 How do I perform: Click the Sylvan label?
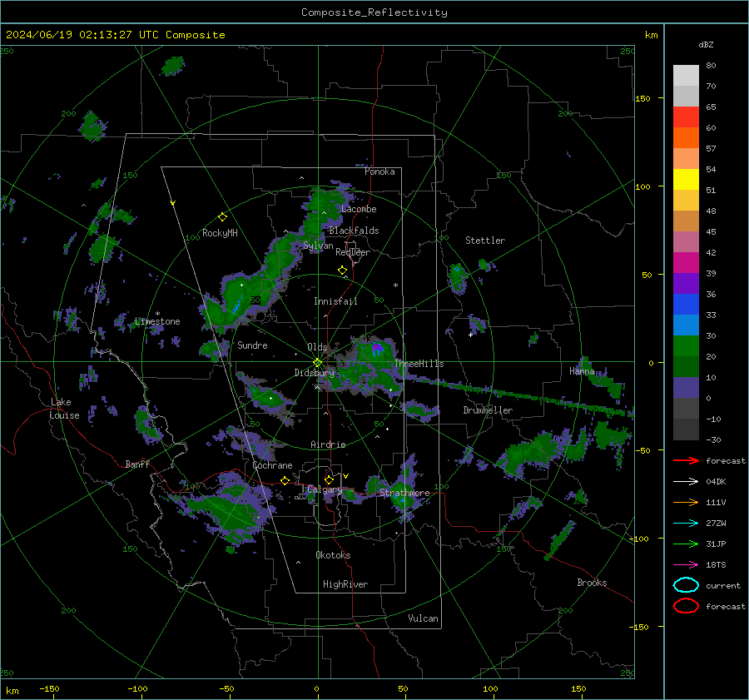click(318, 246)
